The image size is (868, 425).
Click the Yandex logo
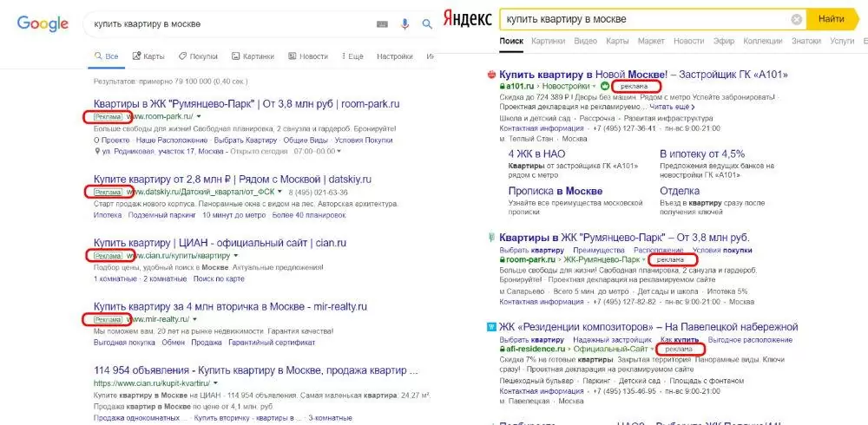point(467,19)
